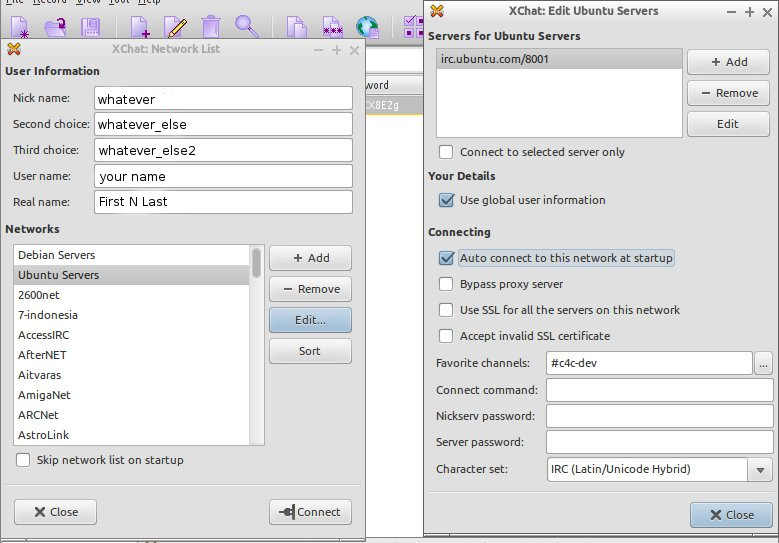779x543 pixels.
Task: Click the globe open URL icon
Action: [x=368, y=26]
